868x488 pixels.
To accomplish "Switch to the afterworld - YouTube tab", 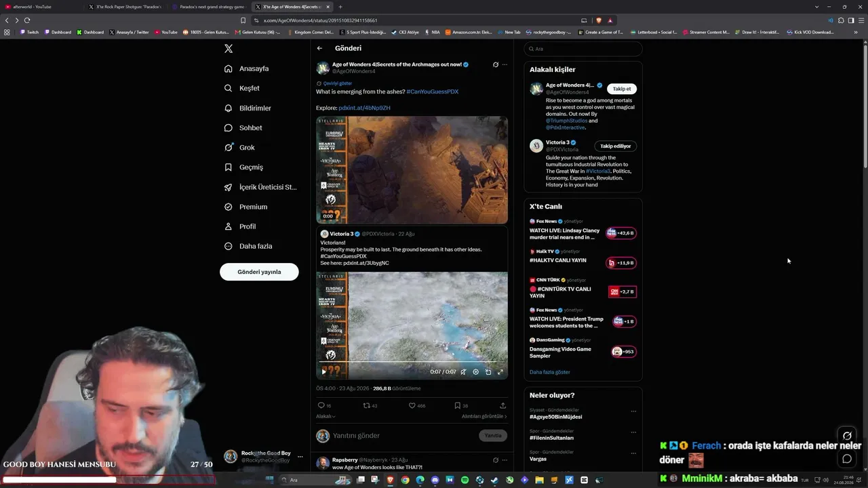I will 42,7.
